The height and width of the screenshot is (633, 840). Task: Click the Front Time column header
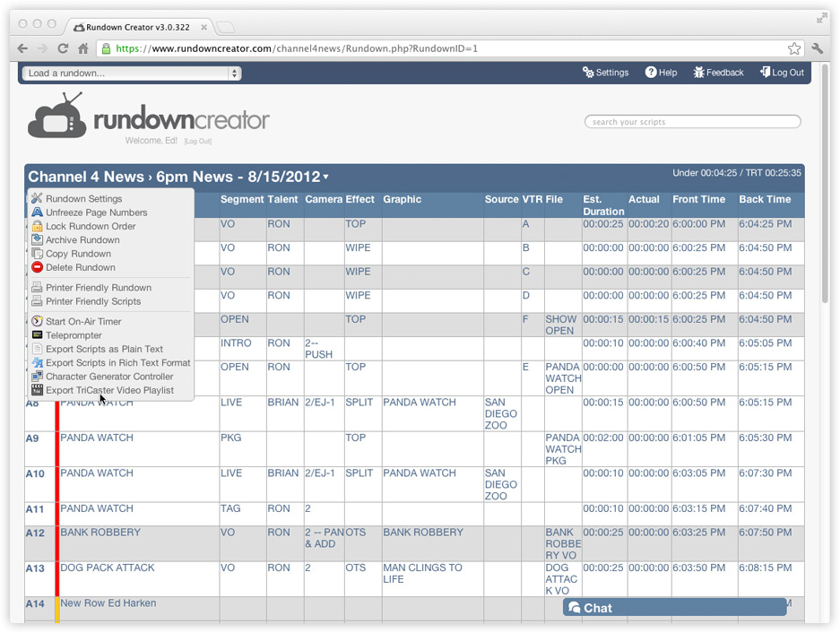[698, 199]
